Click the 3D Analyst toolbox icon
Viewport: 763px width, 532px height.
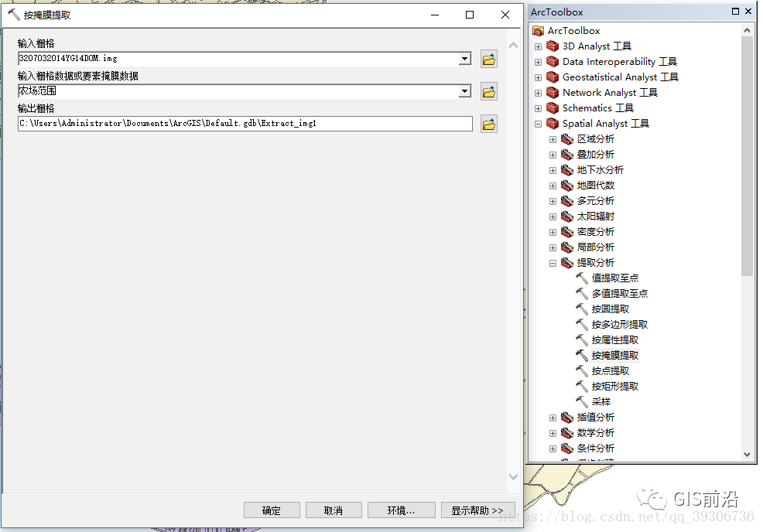tap(553, 46)
